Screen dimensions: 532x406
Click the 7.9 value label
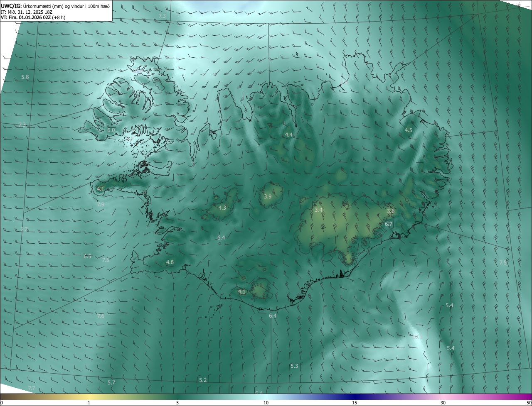click(x=101, y=205)
